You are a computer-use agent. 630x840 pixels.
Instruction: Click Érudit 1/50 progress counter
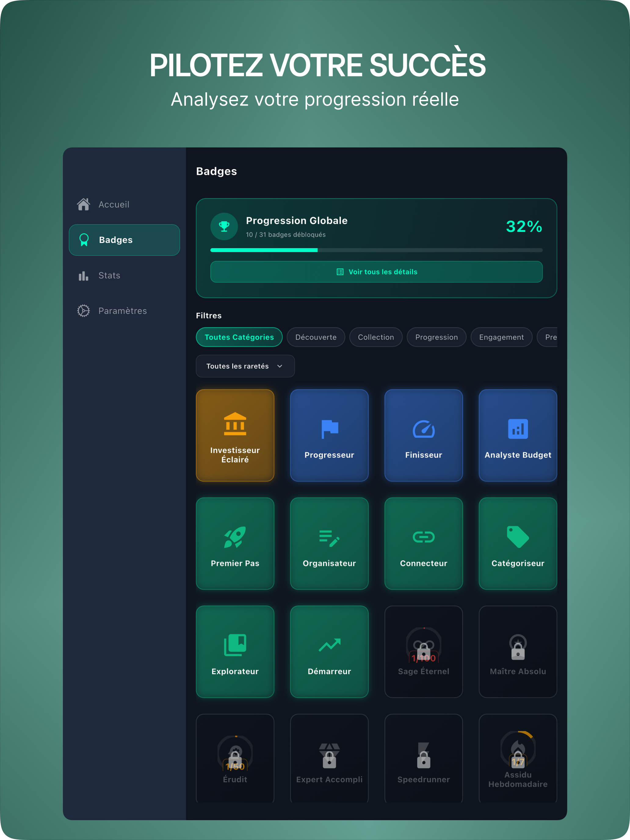coord(235,766)
